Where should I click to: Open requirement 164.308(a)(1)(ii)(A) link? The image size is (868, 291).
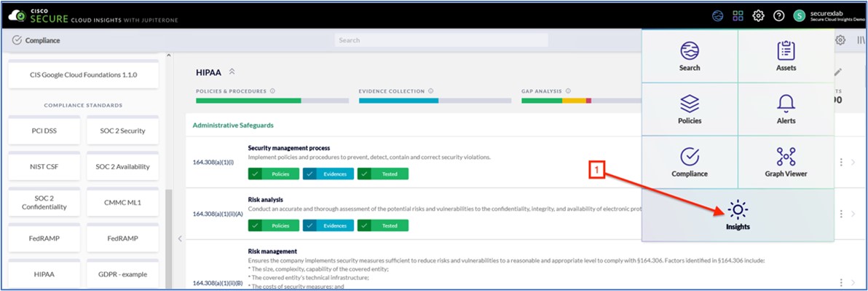[218, 214]
